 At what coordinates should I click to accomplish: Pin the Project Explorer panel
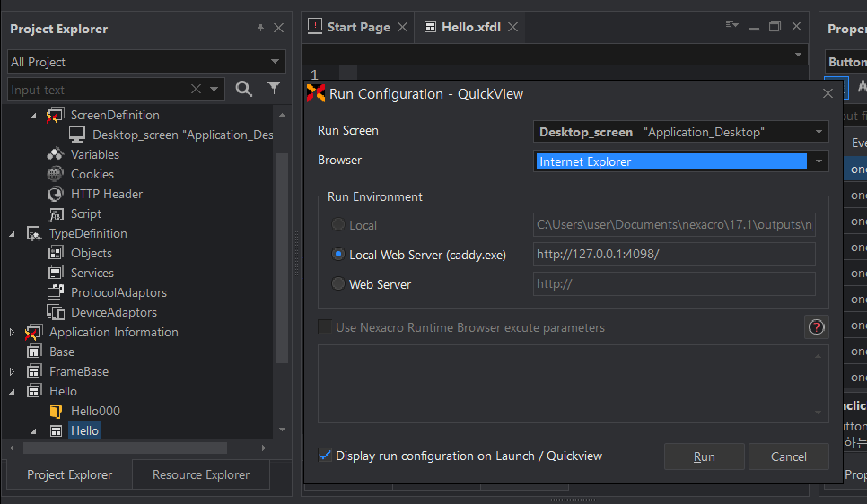click(x=260, y=28)
